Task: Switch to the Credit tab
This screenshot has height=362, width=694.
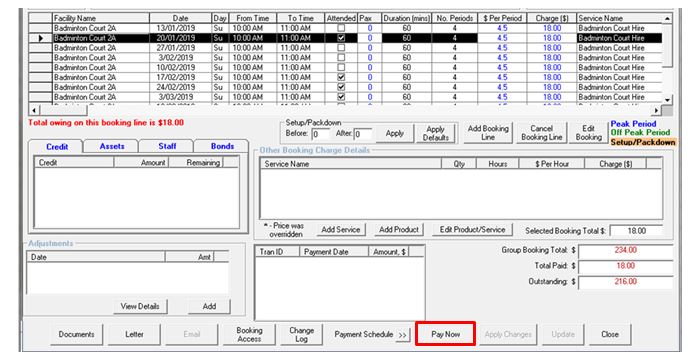Action: pyautogui.click(x=57, y=146)
